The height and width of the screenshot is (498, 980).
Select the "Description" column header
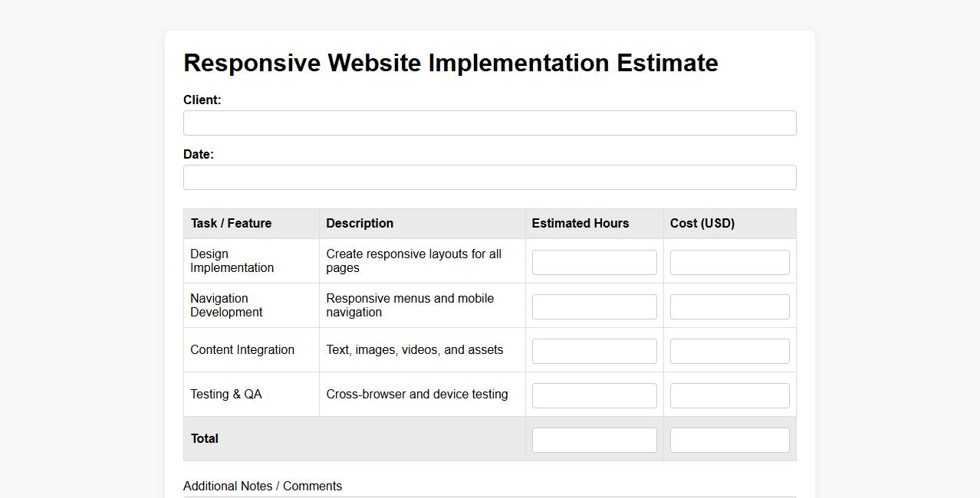point(360,224)
